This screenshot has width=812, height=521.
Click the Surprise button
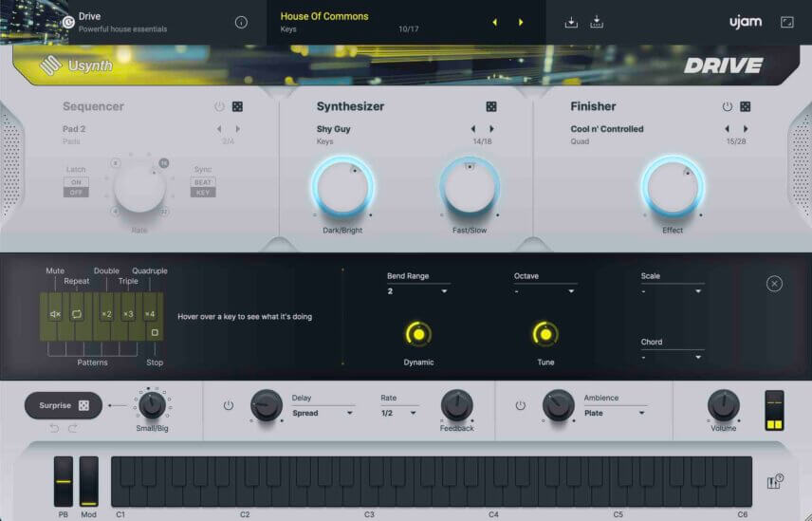(64, 405)
